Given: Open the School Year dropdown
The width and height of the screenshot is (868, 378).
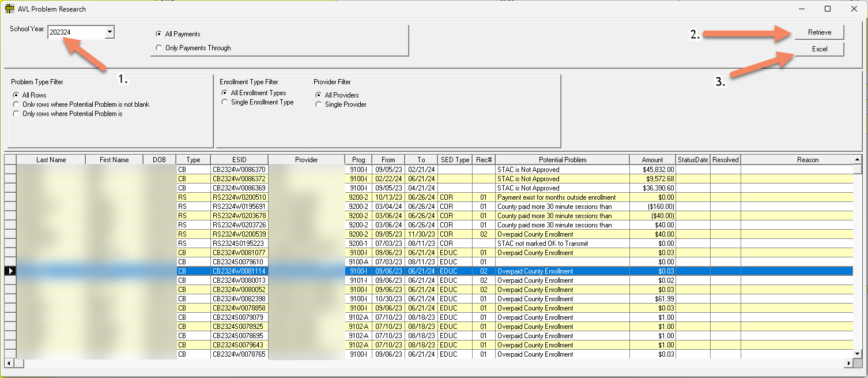Looking at the screenshot, I should point(109,32).
